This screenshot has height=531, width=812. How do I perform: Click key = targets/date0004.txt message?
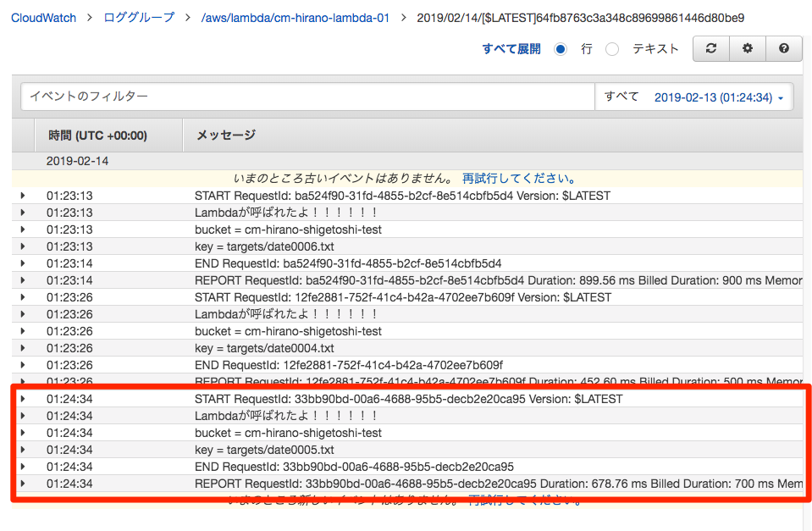tap(264, 348)
